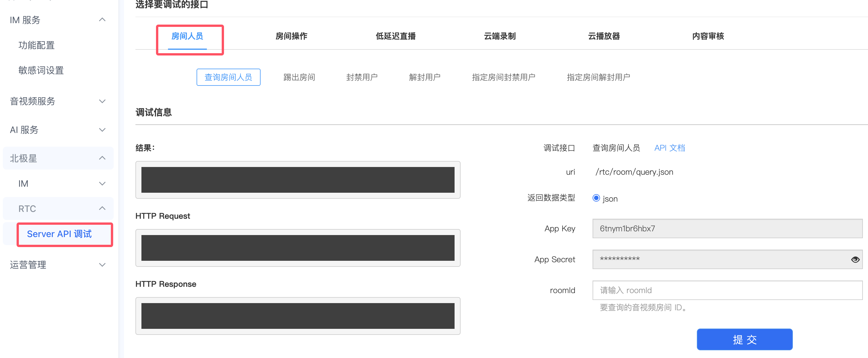868x358 pixels.
Task: Focus the roomId input field
Action: 727,290
